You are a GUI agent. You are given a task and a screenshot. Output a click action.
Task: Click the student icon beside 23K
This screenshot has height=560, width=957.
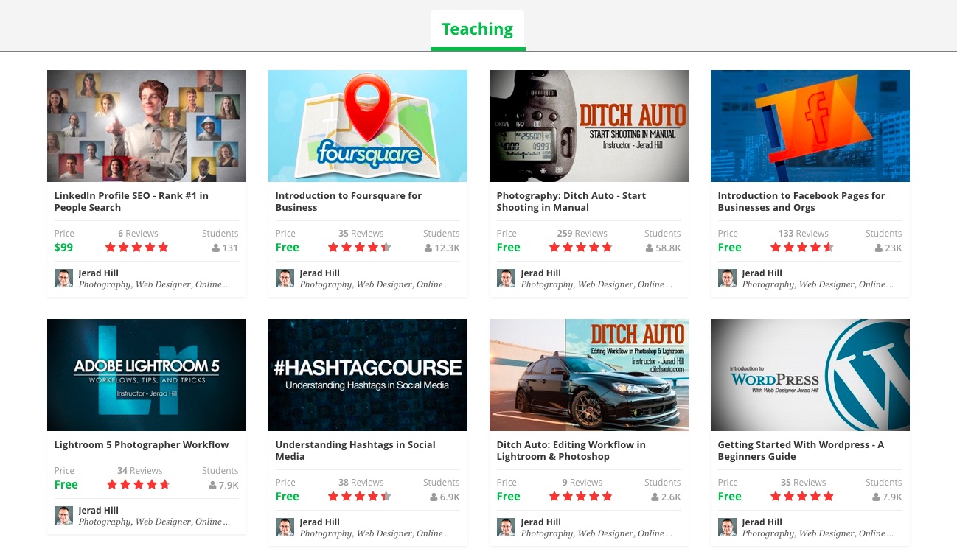(879, 248)
